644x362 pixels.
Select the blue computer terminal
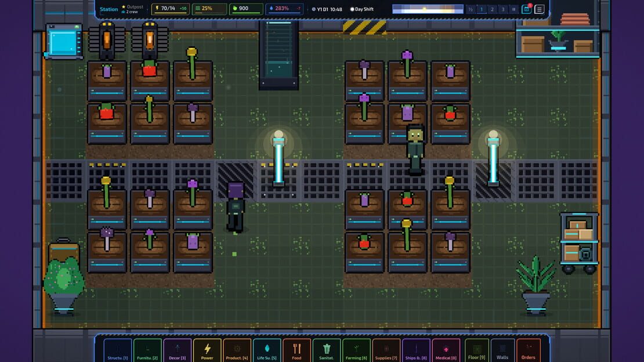(x=64, y=42)
